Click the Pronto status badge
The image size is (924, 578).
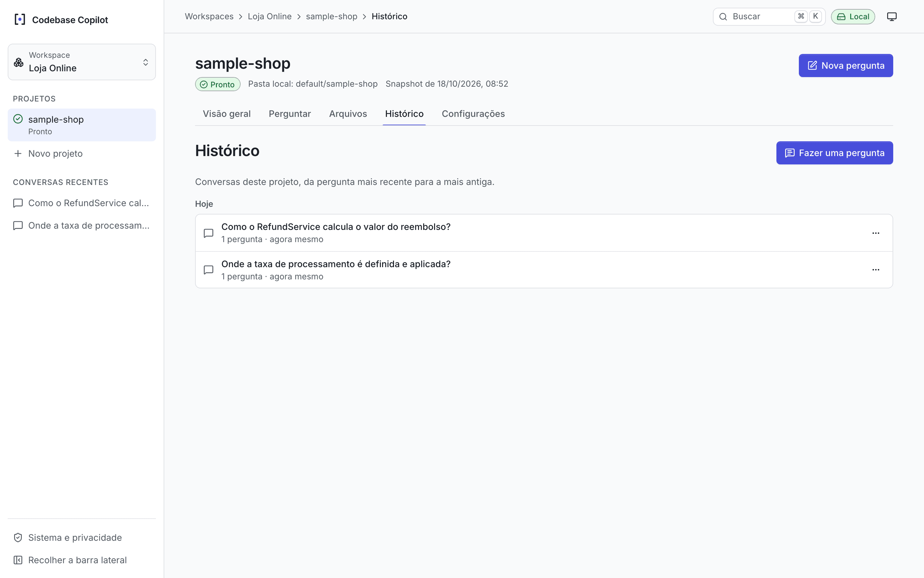[x=218, y=84]
